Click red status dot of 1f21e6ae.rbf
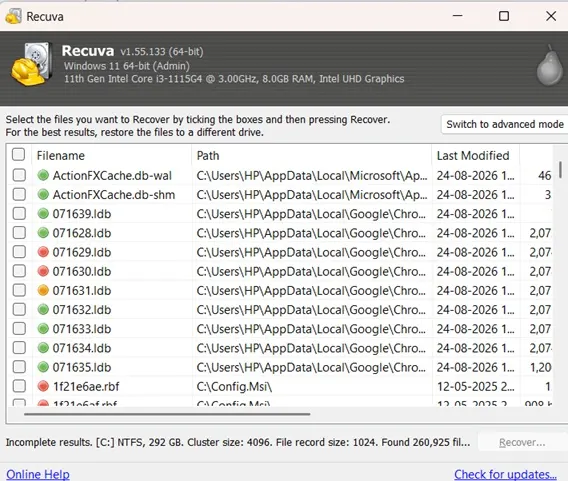 click(43, 386)
